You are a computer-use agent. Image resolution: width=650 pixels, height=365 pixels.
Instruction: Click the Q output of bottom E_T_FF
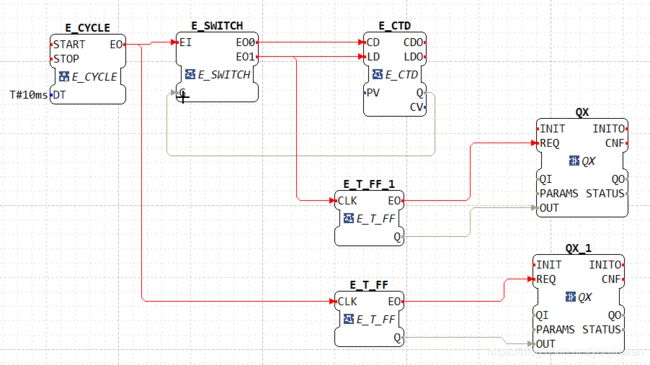(x=397, y=338)
